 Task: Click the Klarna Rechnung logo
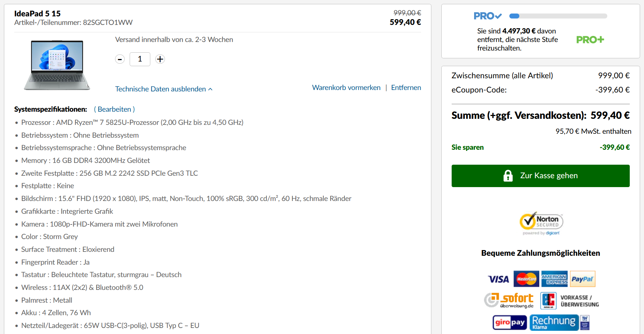tap(554, 323)
